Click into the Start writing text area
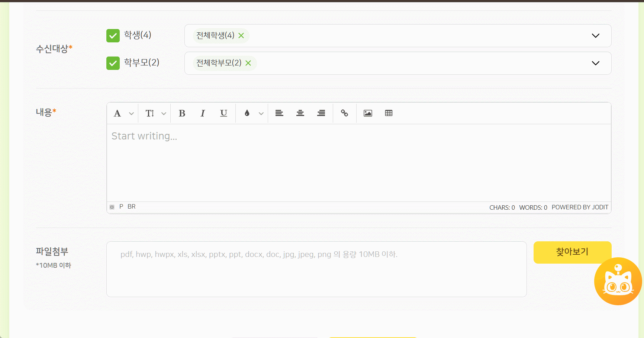Viewport: 644px width, 338px height. point(358,162)
